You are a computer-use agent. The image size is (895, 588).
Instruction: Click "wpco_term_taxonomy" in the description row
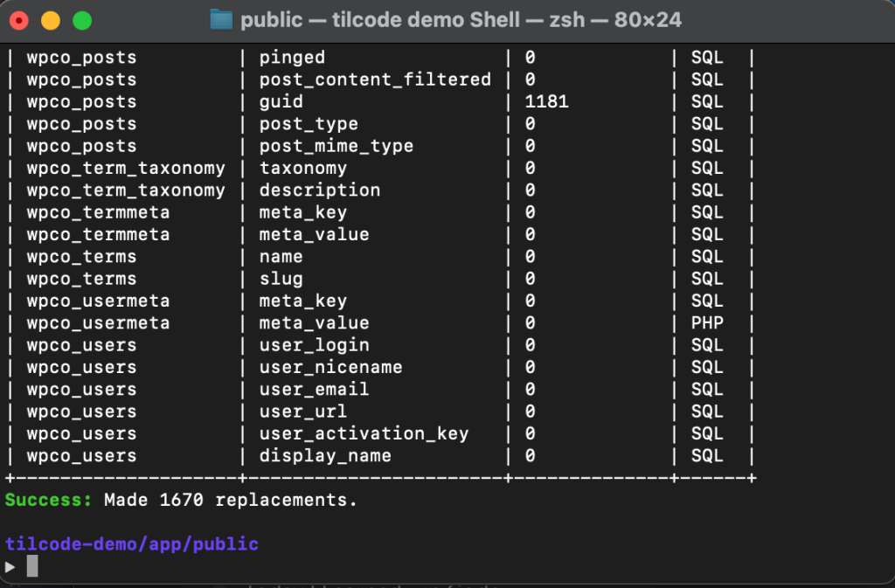[x=126, y=190]
